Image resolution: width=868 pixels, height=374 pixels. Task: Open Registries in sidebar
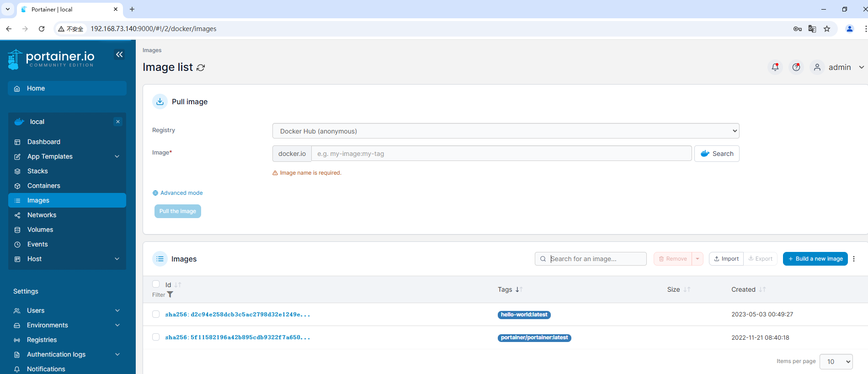[x=67, y=340]
